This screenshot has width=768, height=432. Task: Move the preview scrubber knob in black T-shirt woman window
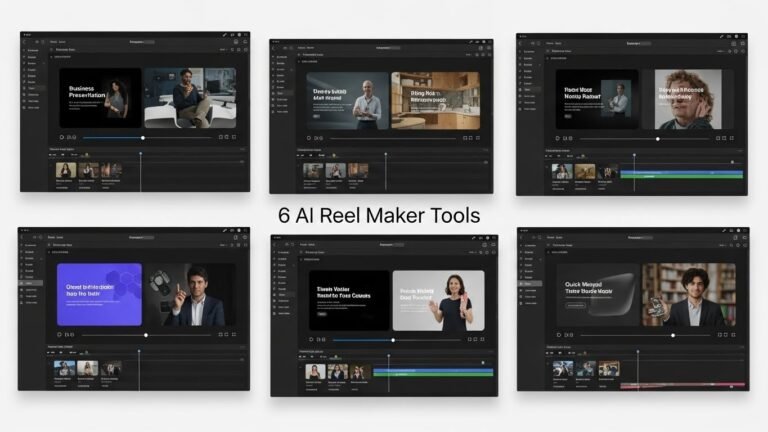point(393,340)
